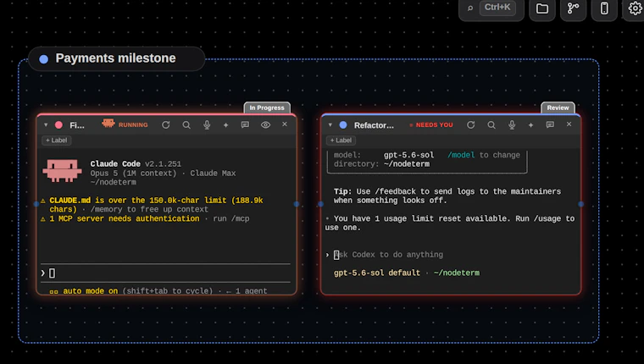The image size is (644, 364).
Task: Activate microphone in Fi... terminal header
Action: click(x=207, y=124)
